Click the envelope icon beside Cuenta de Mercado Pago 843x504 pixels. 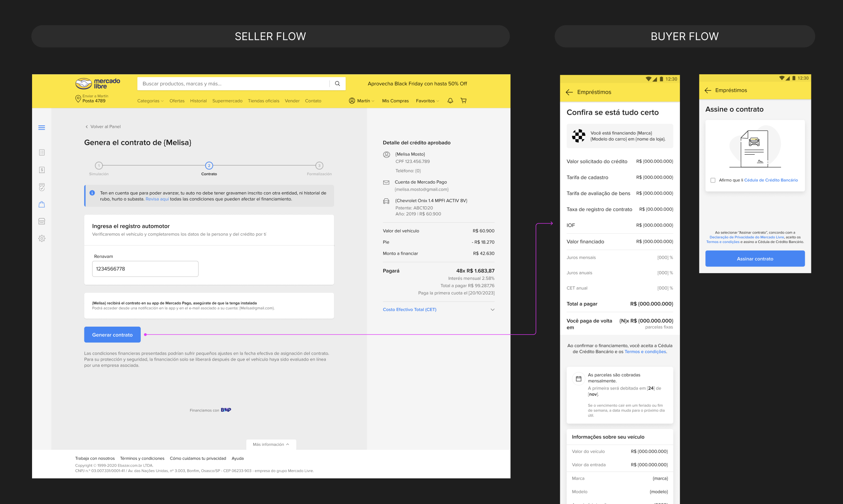click(386, 182)
